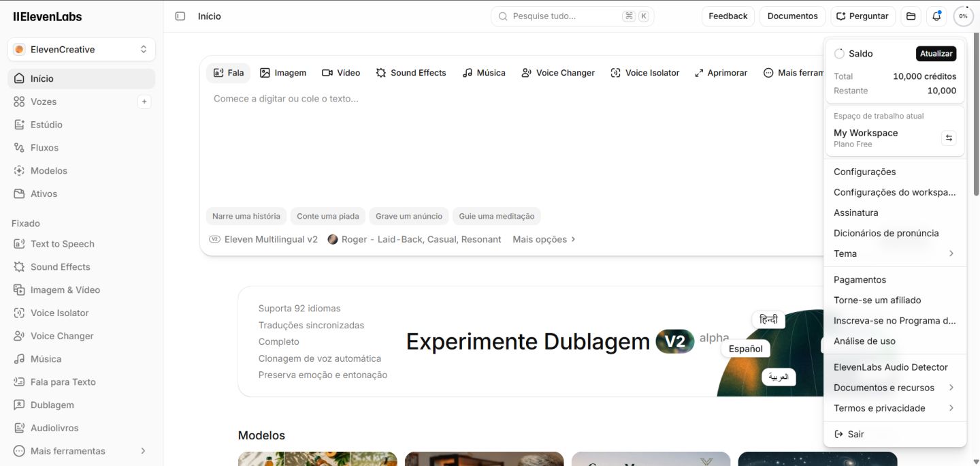Open Configurações in account menu
Image resolution: width=980 pixels, height=466 pixels.
click(894, 172)
